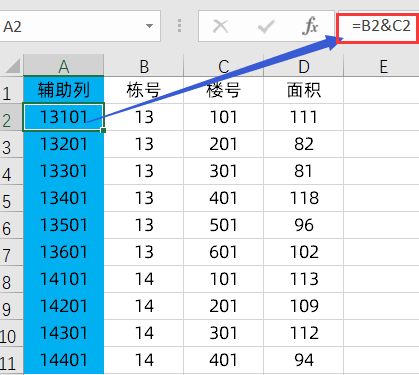Select row 6 header

point(11,225)
